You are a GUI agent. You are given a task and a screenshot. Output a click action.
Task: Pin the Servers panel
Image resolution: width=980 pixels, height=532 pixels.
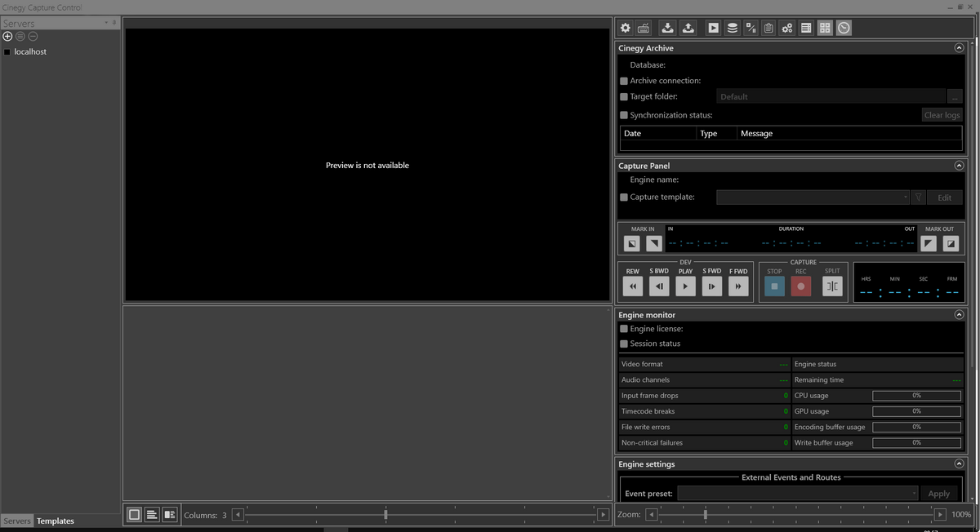point(114,23)
